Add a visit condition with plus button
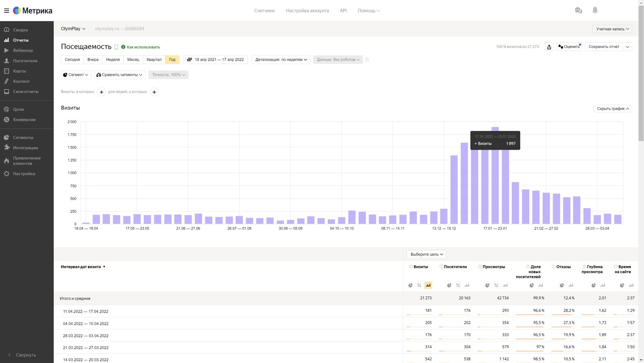 point(101,92)
